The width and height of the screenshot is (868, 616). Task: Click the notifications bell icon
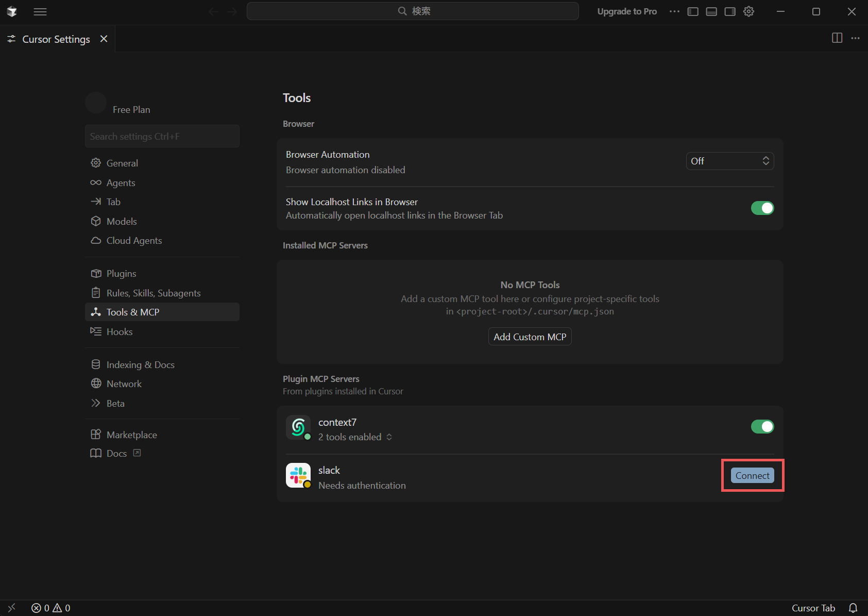(x=853, y=608)
